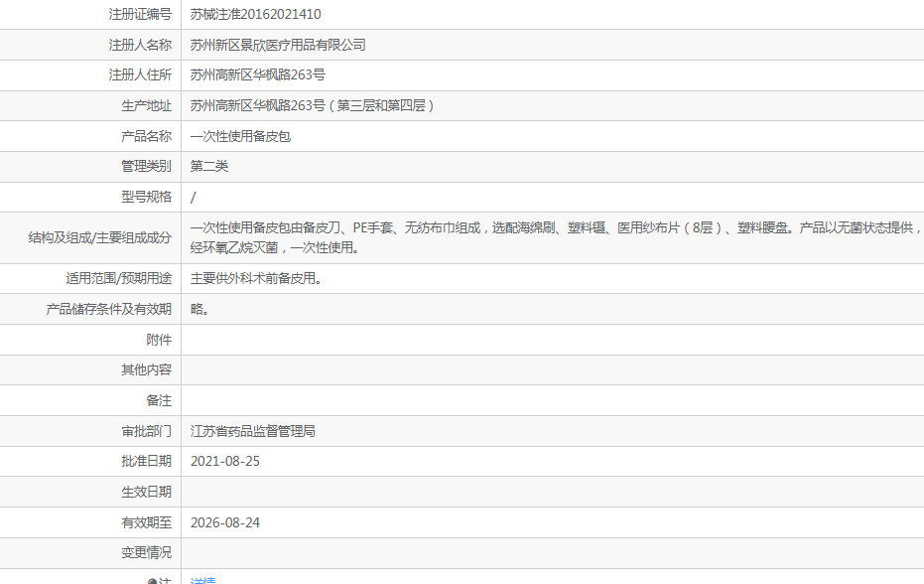Click the 批准日期 label

147,461
